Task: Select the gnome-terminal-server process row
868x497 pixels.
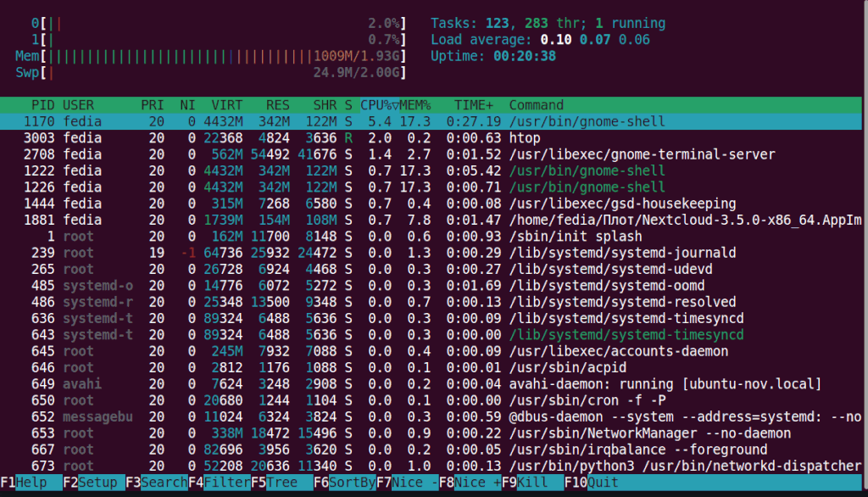Action: point(431,154)
